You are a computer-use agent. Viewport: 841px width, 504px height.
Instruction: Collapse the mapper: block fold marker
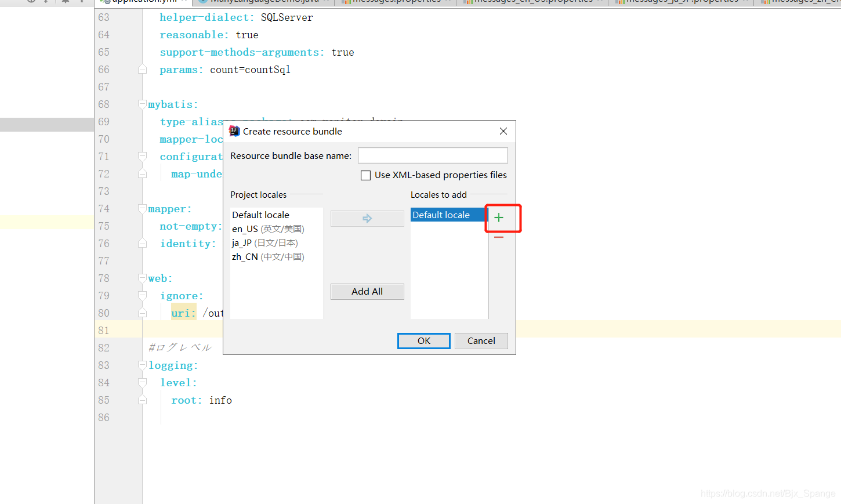(142, 209)
